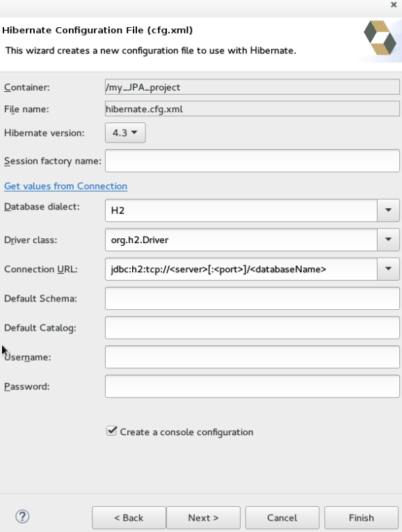Click the Back button

[129, 518]
